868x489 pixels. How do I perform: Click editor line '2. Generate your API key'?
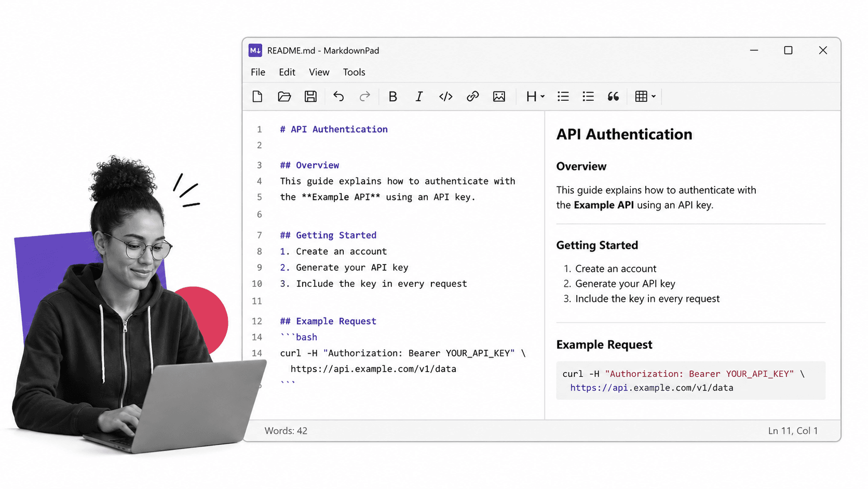344,268
